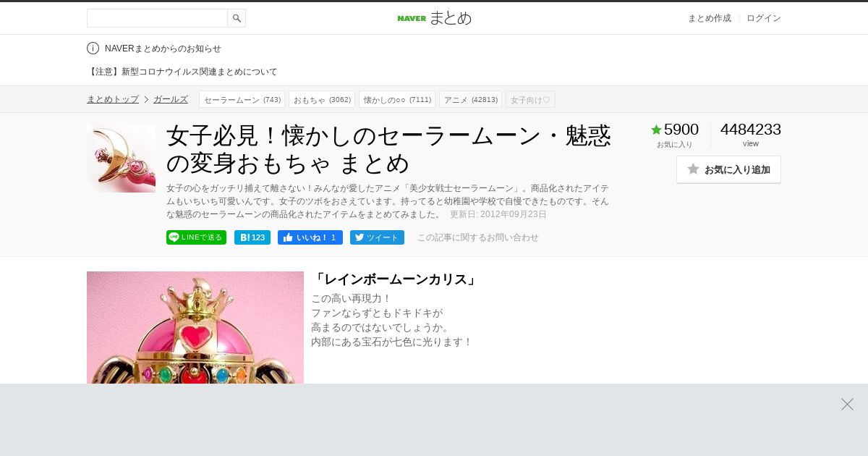Share via LINEで送る button
Screen dimensions: 868x456
(x=196, y=237)
